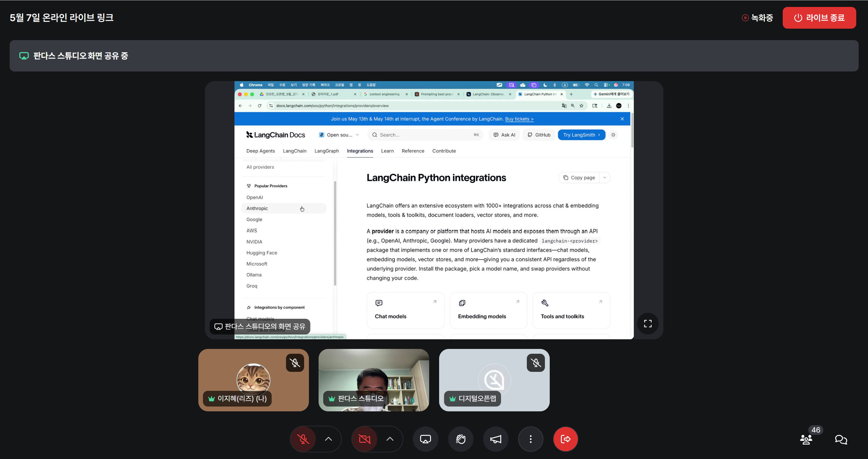Image resolution: width=868 pixels, height=459 pixels.
Task: Reload the page in shared Chrome
Action: [x=259, y=106]
